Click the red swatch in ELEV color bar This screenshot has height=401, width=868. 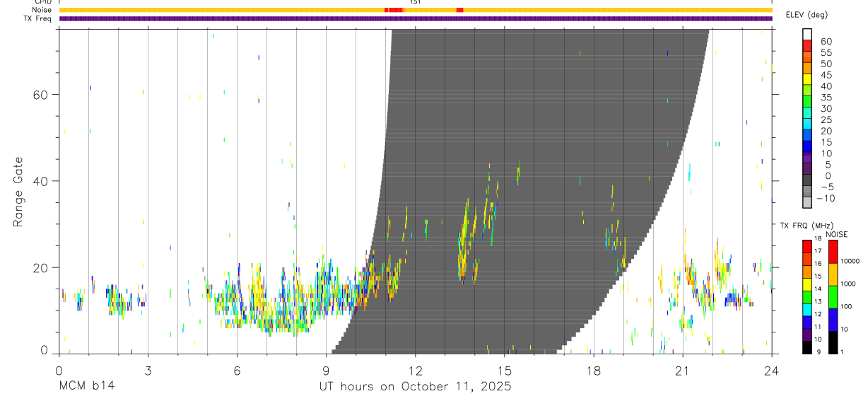click(807, 45)
